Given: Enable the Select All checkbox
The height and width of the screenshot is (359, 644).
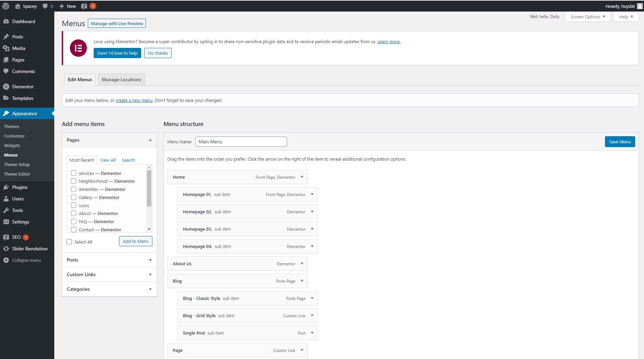Looking at the screenshot, I should pyautogui.click(x=70, y=242).
